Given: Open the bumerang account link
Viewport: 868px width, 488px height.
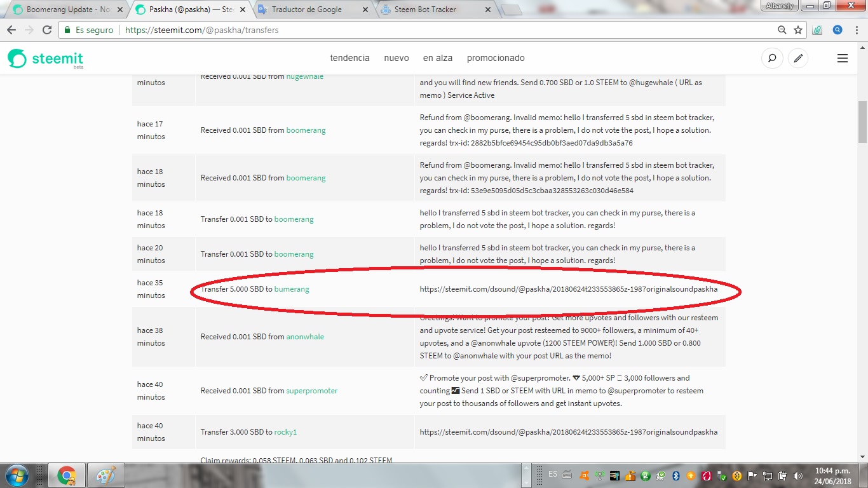Looking at the screenshot, I should click(x=292, y=289).
